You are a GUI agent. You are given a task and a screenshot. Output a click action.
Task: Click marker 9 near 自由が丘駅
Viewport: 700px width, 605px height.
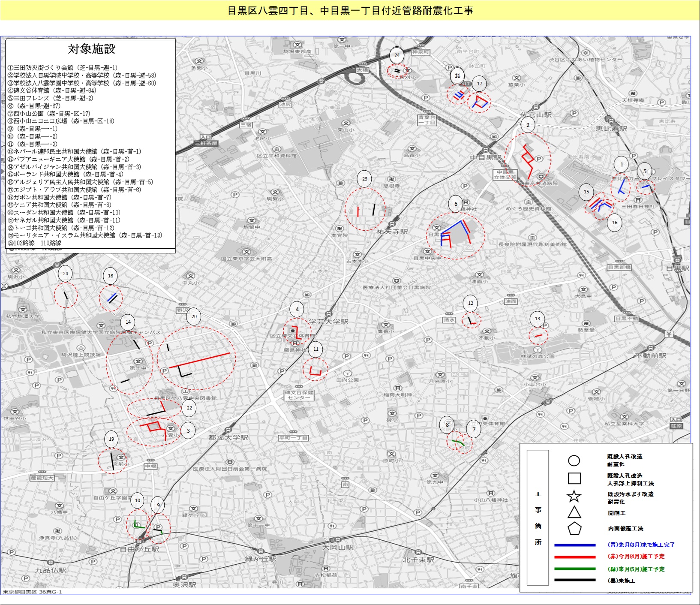pos(158,505)
